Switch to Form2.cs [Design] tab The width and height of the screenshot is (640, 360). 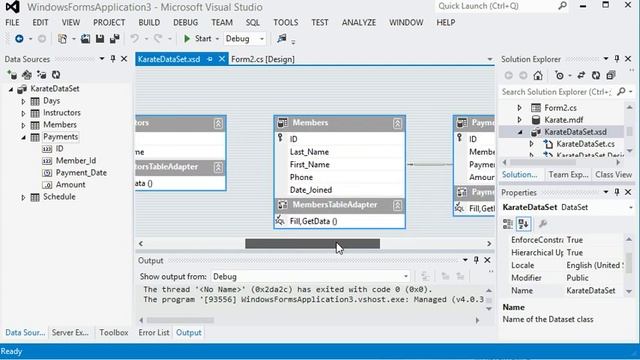tap(263, 59)
